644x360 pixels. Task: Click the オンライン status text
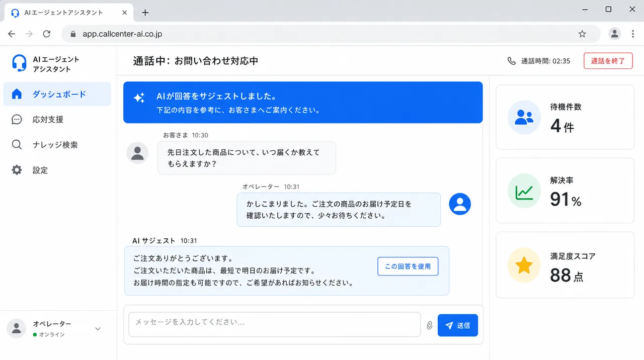(x=52, y=334)
